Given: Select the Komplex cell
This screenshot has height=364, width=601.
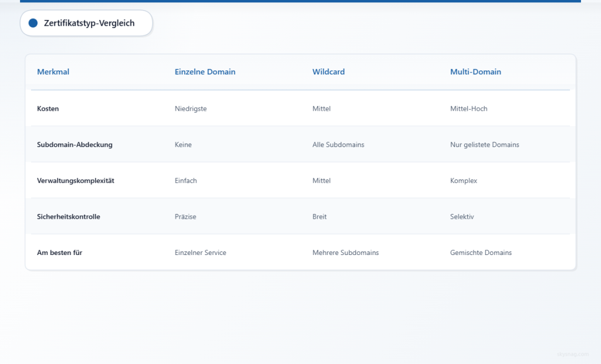Looking at the screenshot, I should click(464, 181).
